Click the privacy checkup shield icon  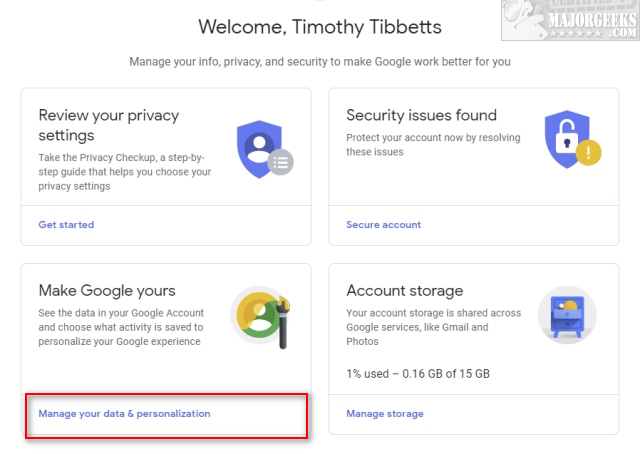[264, 149]
